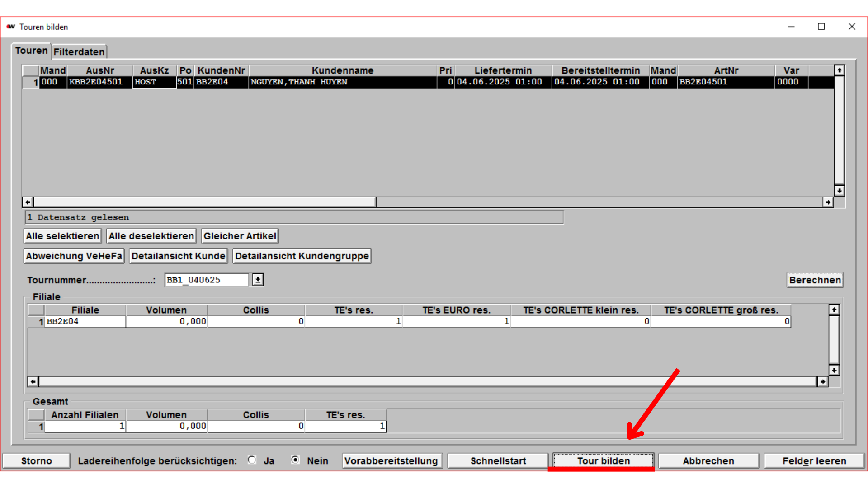Click into the Tournummer input field
Screen dimensions: 868x488
point(206,280)
